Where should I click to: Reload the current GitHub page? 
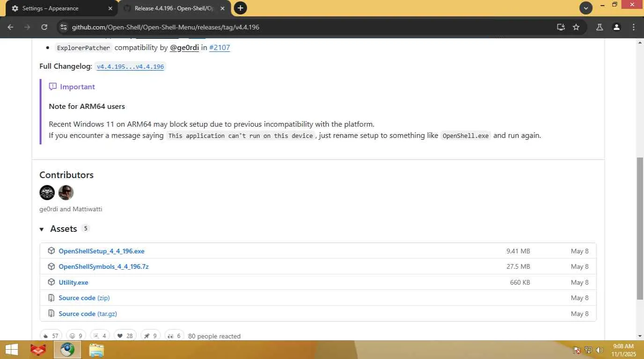[x=44, y=27]
